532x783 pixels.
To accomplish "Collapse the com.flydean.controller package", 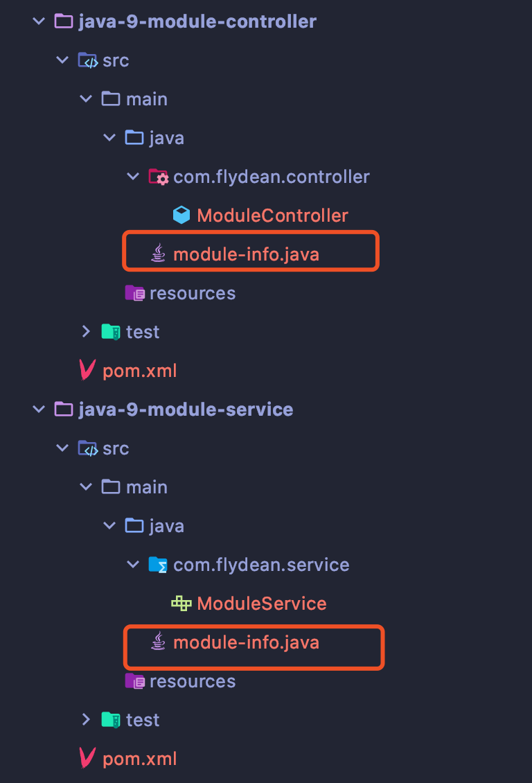I will [133, 176].
